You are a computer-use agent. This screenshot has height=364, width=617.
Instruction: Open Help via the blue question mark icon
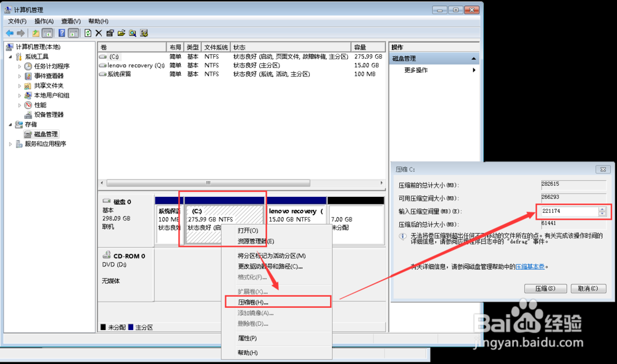coord(62,33)
